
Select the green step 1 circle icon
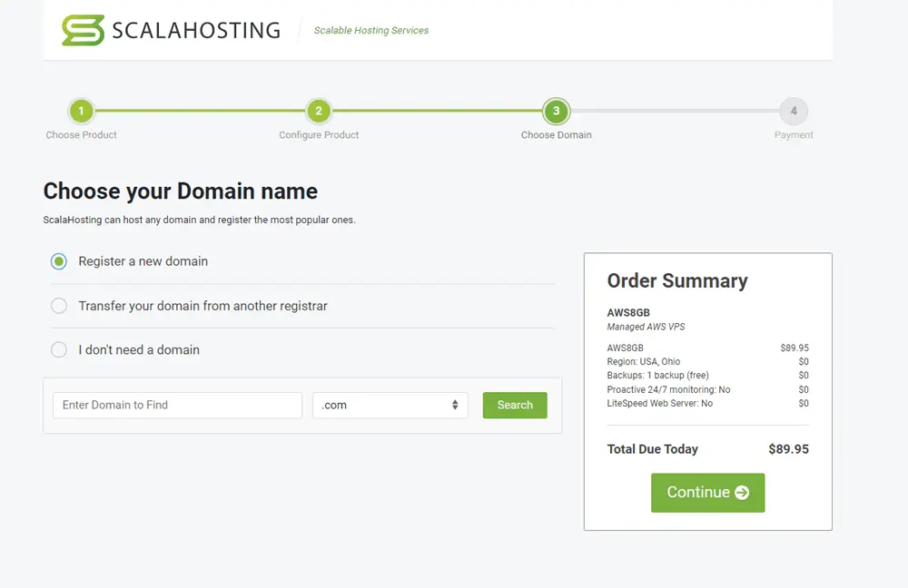[81, 109]
